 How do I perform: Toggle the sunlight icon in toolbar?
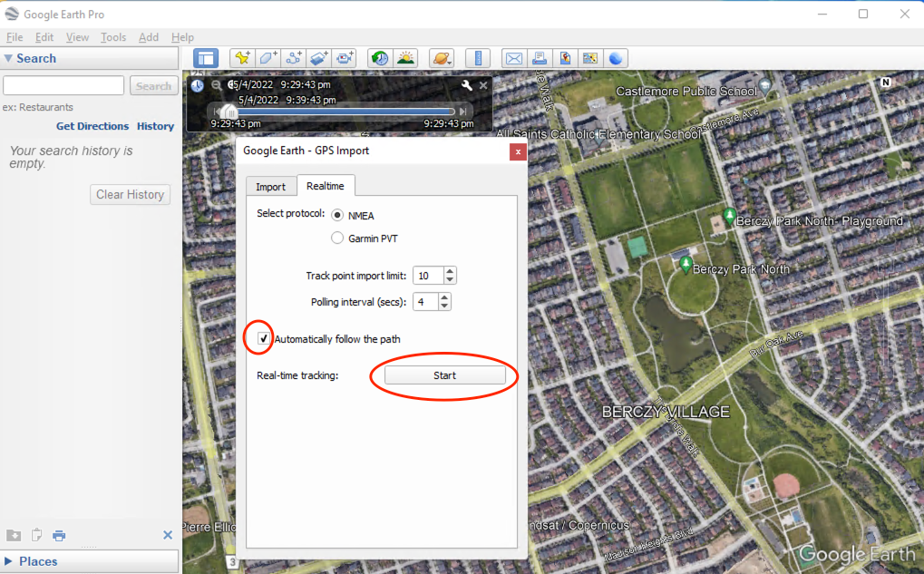click(x=405, y=58)
